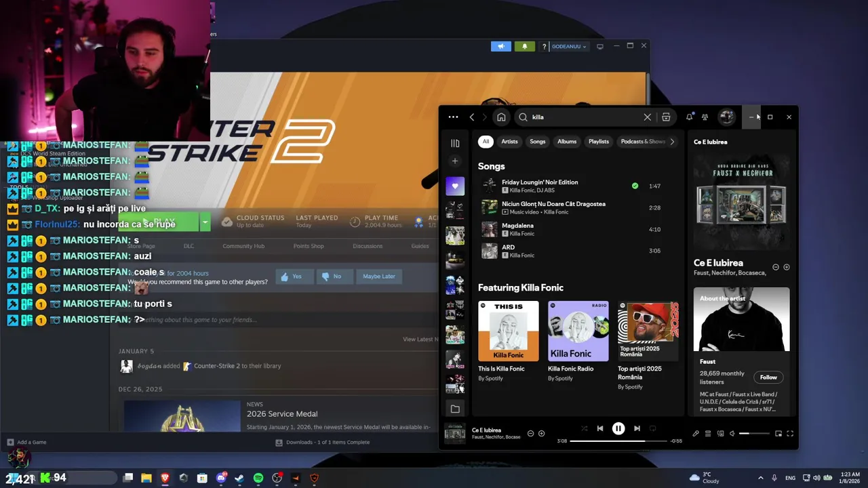Viewport: 868px width, 488px height.
Task: Go forward in Spotify navigation
Action: (484, 117)
